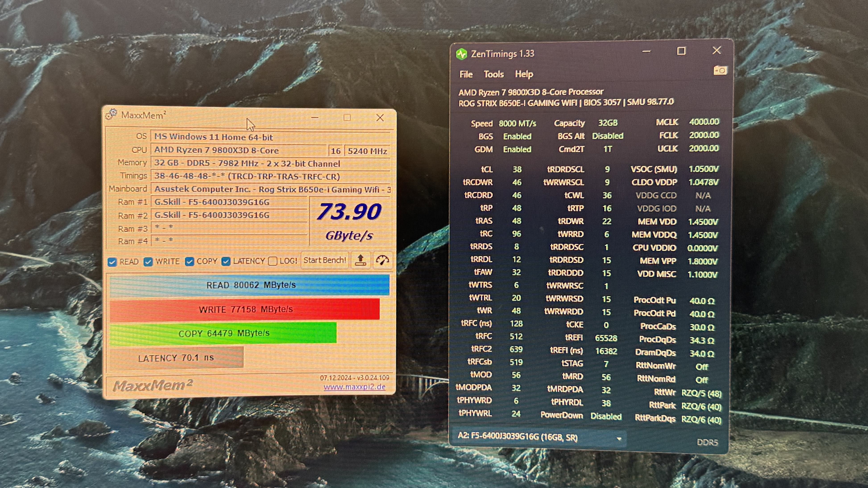Open the Tools menu
868x488 pixels.
click(493, 74)
